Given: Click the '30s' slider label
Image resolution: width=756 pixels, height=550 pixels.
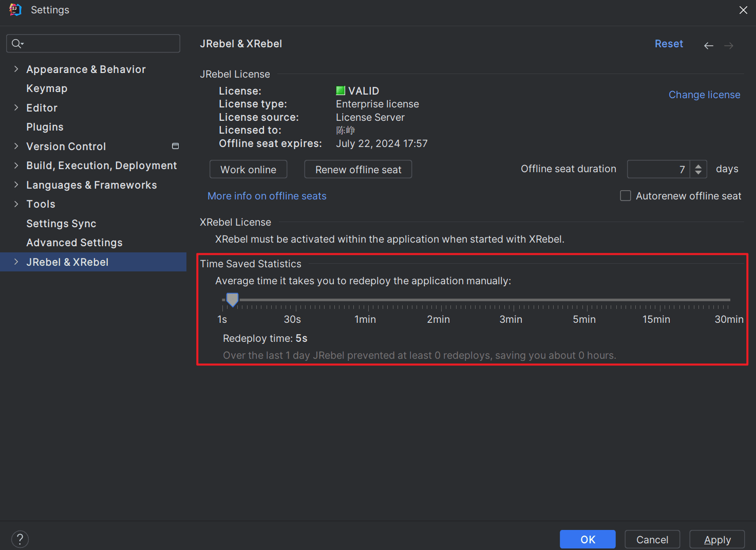Looking at the screenshot, I should (x=292, y=319).
